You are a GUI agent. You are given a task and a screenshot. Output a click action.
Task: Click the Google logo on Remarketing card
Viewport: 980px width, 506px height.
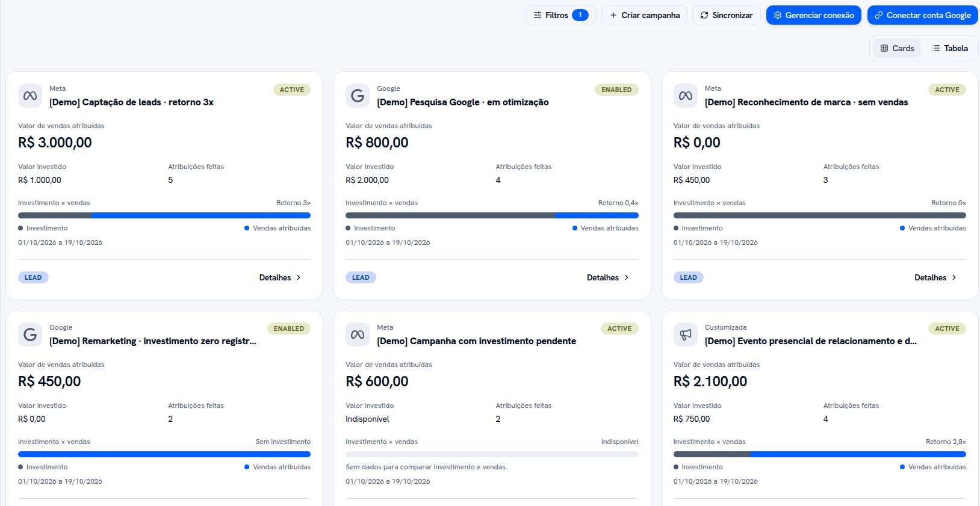pyautogui.click(x=30, y=335)
